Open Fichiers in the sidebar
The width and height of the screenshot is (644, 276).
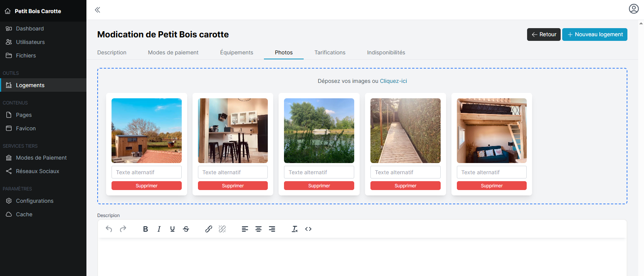pos(43,56)
